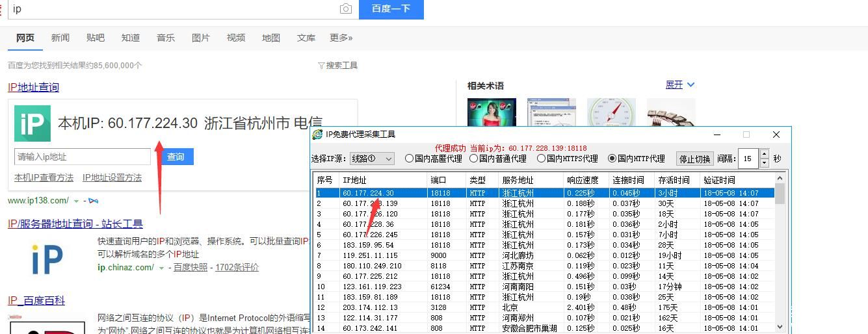Switch to the 新闻 tab

pos(60,38)
